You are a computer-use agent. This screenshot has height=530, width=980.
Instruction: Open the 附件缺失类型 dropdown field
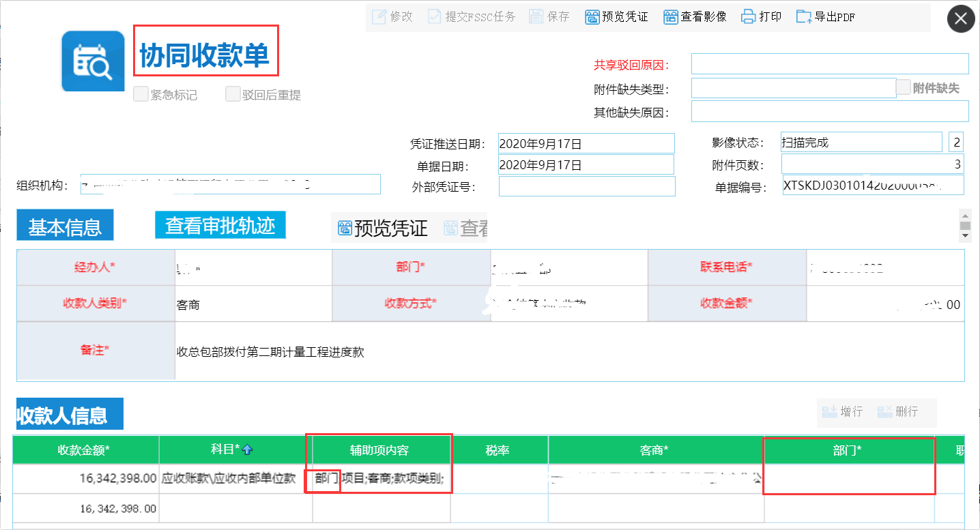(x=793, y=88)
